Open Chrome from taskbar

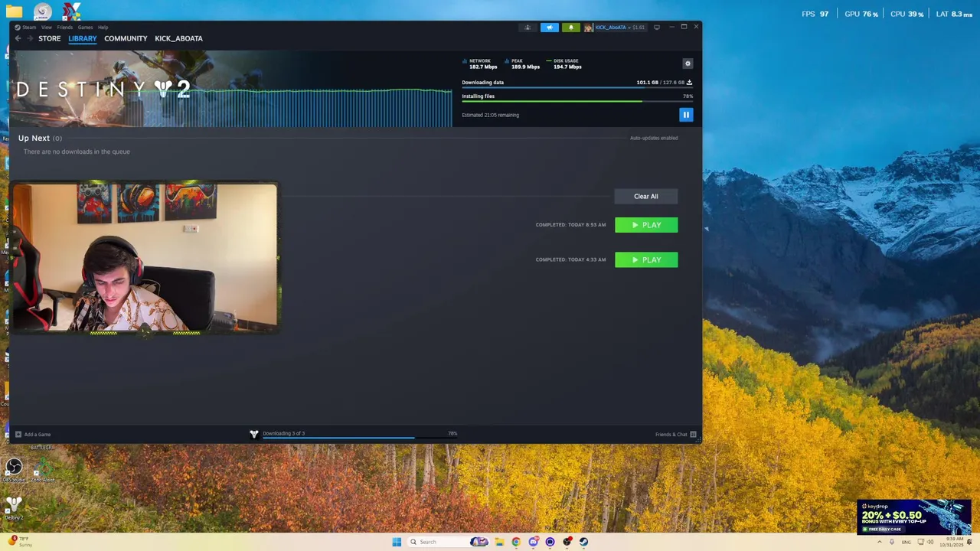coord(516,542)
